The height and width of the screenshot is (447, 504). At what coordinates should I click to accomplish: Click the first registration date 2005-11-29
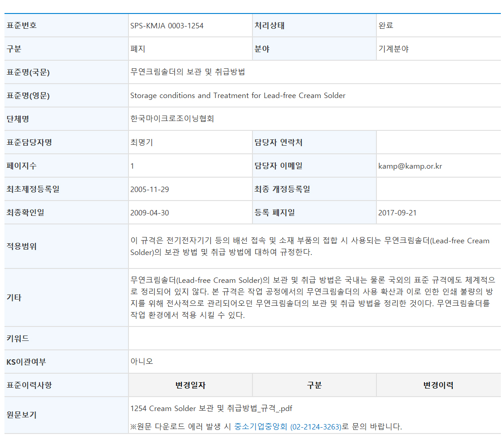[x=150, y=189]
